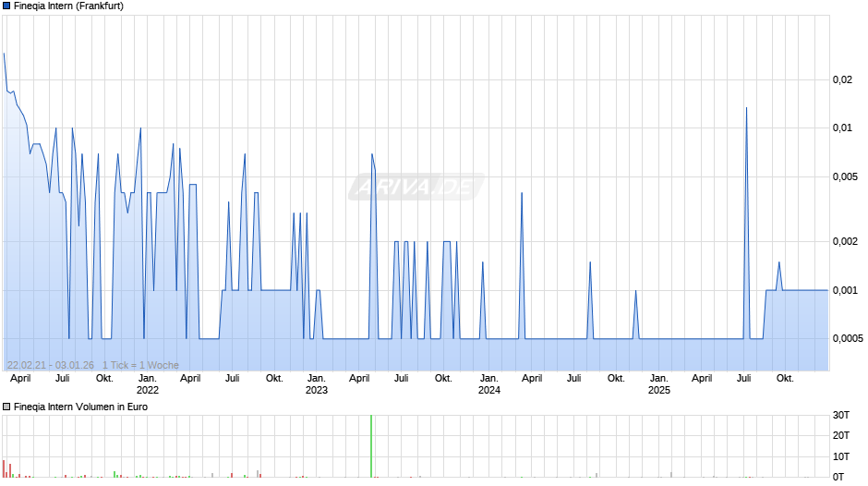Click the 10T volume axis label
This screenshot has width=868, height=486.
pos(841,456)
